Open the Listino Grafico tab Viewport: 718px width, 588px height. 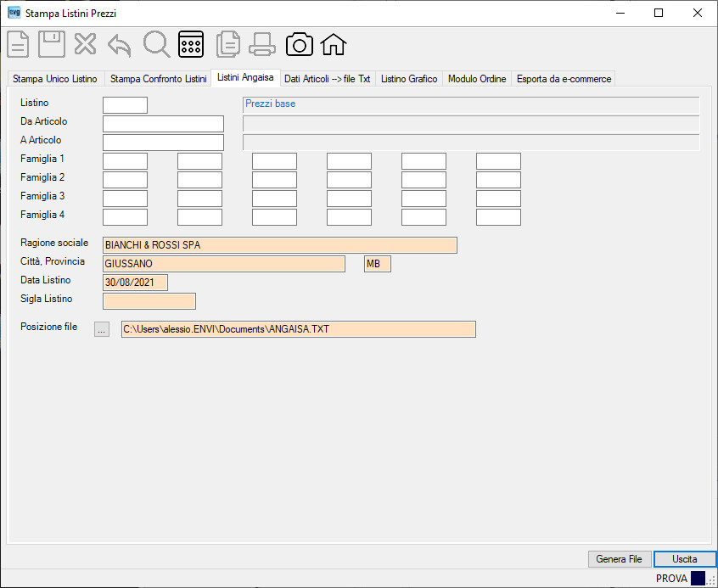[409, 79]
